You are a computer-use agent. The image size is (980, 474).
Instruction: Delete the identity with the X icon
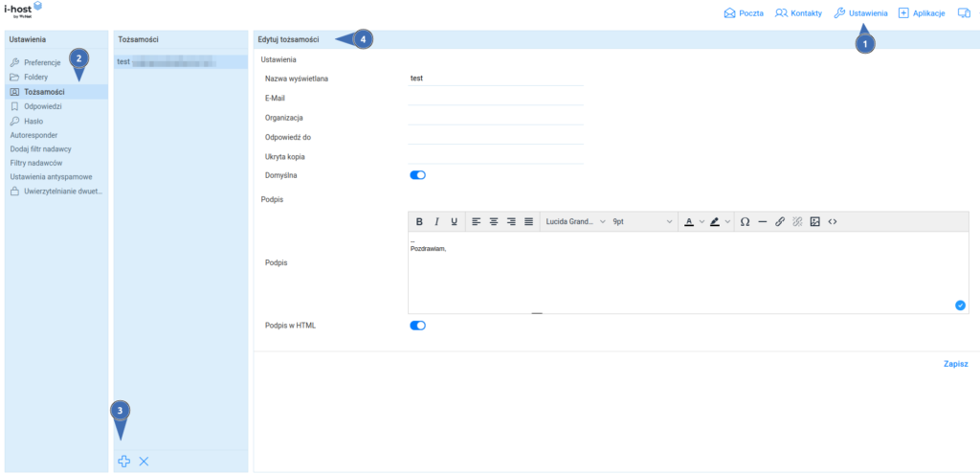click(144, 462)
